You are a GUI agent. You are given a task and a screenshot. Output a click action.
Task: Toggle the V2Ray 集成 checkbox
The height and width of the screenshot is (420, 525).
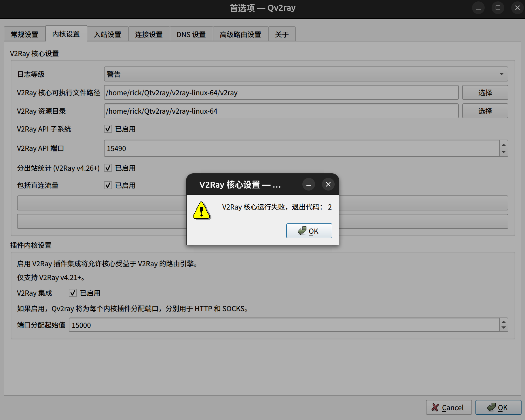[73, 293]
